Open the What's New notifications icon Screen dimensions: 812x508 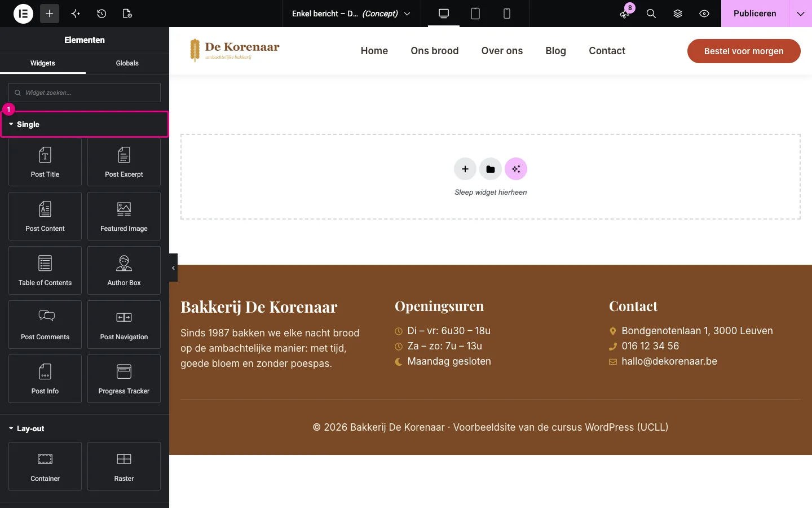coord(625,14)
